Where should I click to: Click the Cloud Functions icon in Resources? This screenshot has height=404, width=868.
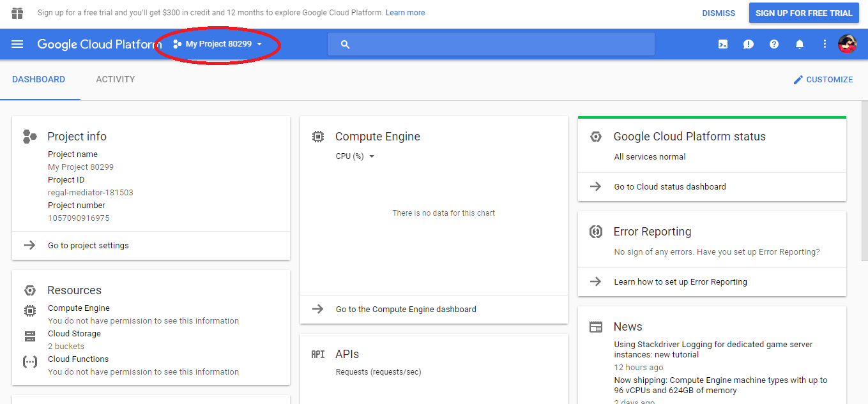[29, 362]
